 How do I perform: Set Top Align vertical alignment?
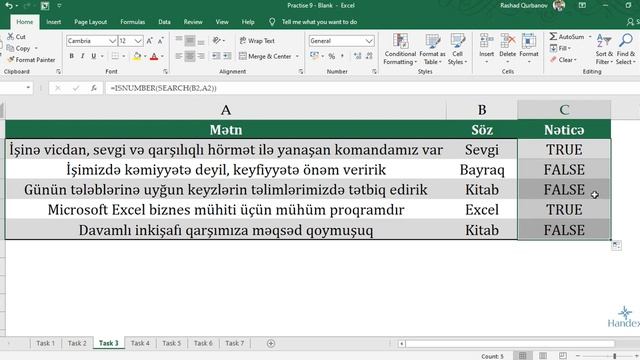point(179,40)
